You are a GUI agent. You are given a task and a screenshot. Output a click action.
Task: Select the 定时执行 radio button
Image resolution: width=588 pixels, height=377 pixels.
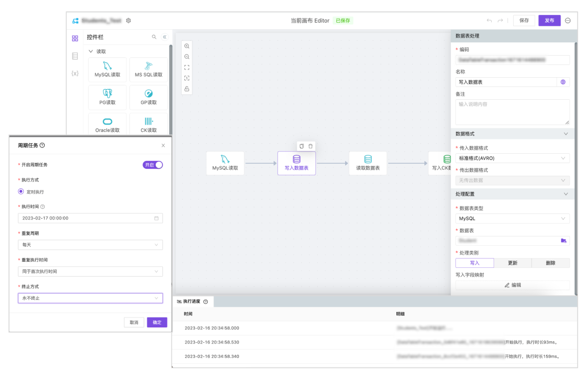[21, 192]
